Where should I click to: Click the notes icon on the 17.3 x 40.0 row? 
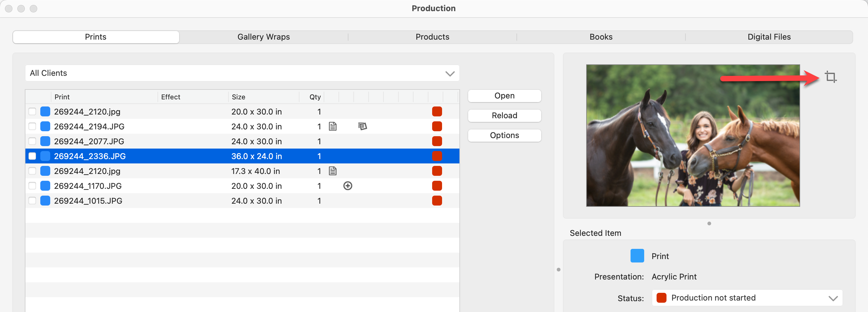point(333,171)
